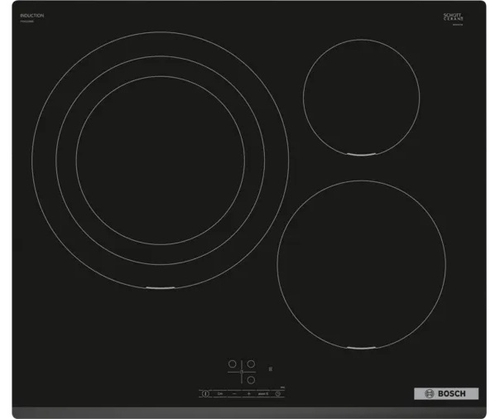
Task: Tap the minus power level control
Action: (x=234, y=394)
